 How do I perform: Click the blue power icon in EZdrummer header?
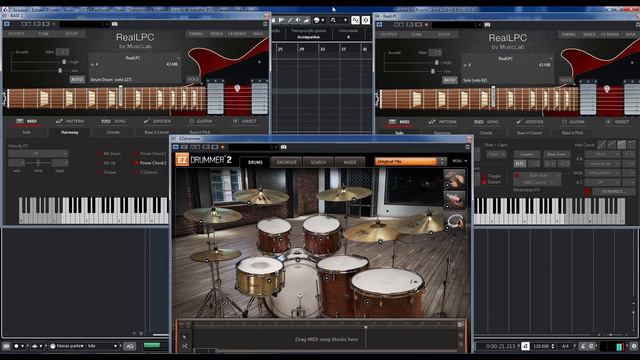coord(176,147)
